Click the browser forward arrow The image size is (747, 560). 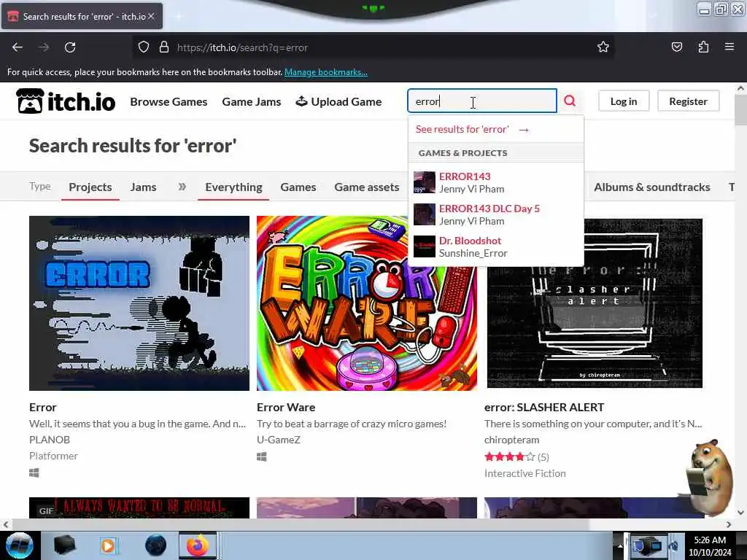pyautogui.click(x=44, y=47)
